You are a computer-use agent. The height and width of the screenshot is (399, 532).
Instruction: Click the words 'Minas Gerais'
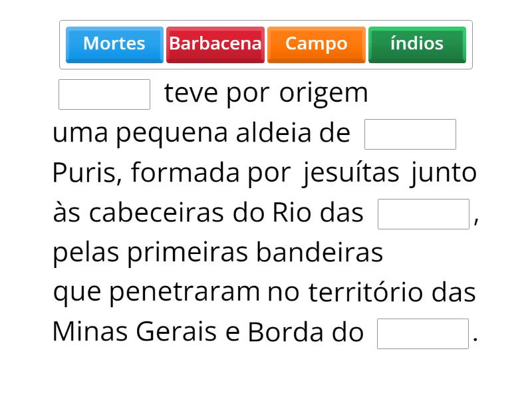tap(134, 332)
